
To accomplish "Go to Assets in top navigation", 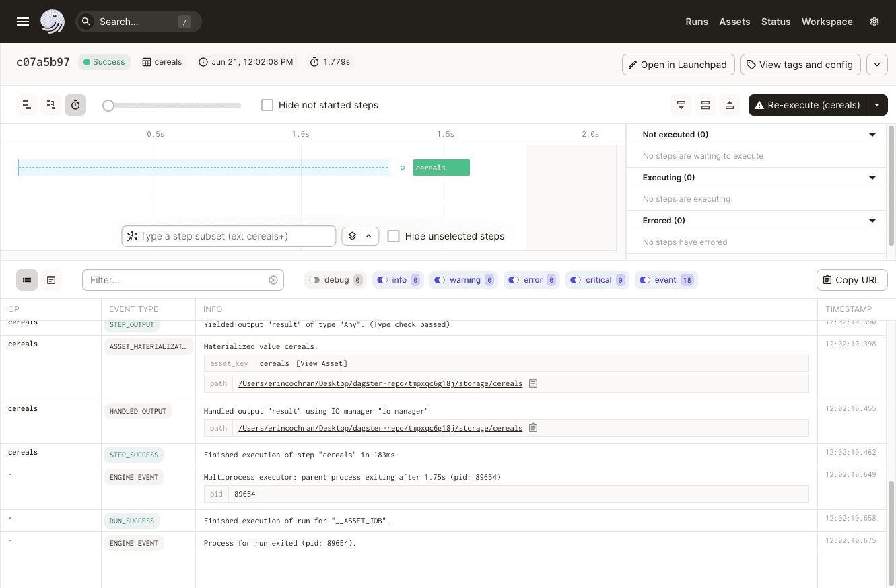I will click(734, 22).
